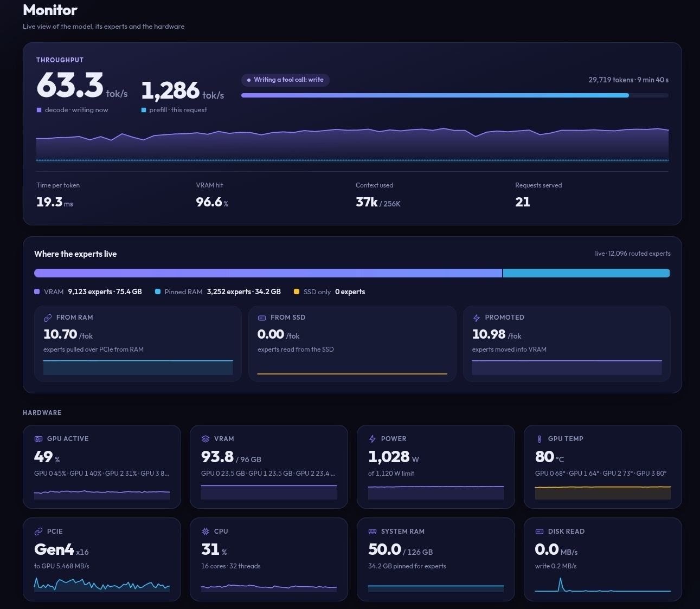The height and width of the screenshot is (609, 700).
Task: Click the lightning icon beside PROMOTED
Action: click(476, 318)
